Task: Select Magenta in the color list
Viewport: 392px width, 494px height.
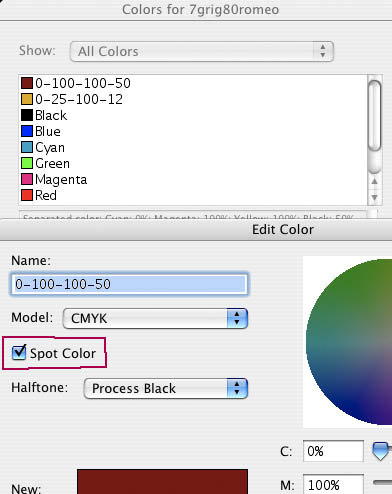Action: pos(193,179)
